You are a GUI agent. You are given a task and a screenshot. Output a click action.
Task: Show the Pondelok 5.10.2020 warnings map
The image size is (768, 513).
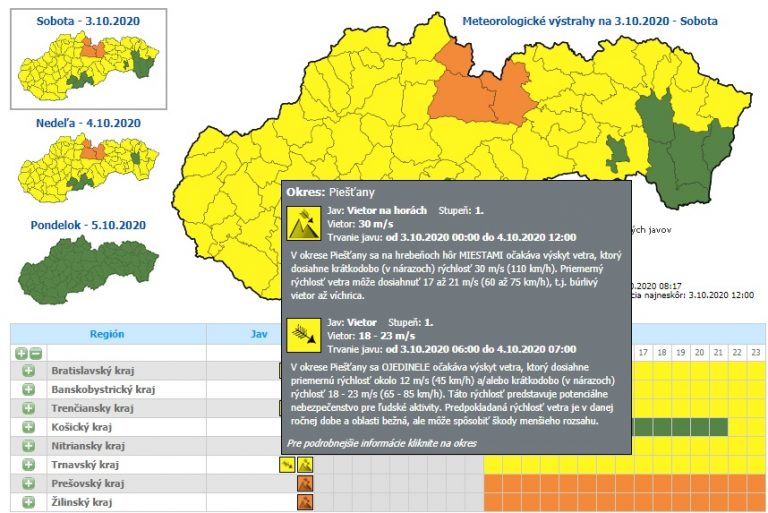[90, 268]
